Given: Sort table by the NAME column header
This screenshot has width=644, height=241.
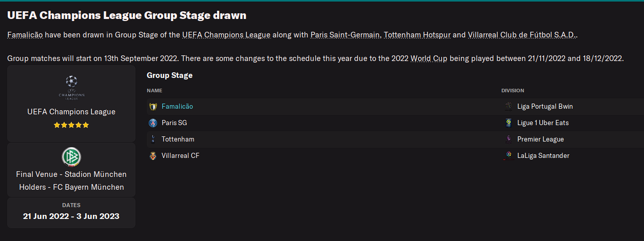Looking at the screenshot, I should pyautogui.click(x=154, y=91).
